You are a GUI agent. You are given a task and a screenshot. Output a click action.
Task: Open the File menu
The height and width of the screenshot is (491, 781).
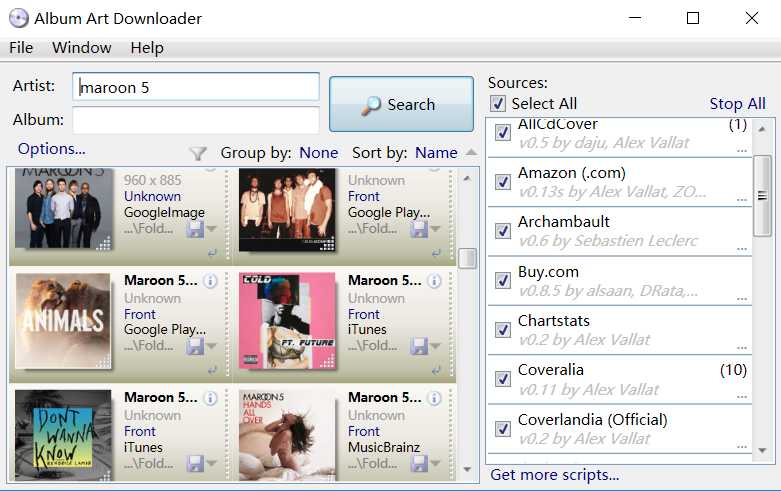coord(21,48)
